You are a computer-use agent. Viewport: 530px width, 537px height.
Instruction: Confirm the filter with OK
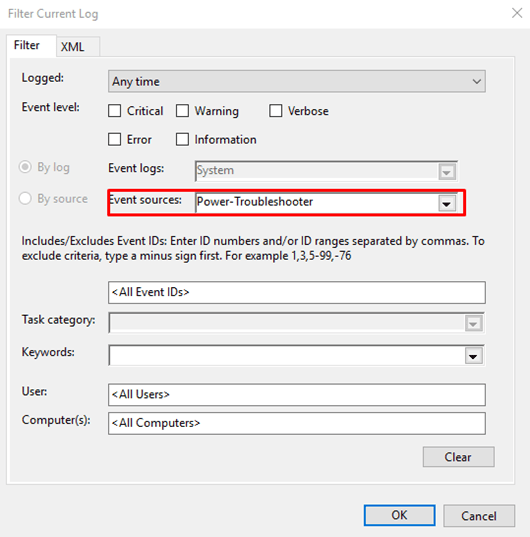tap(400, 515)
